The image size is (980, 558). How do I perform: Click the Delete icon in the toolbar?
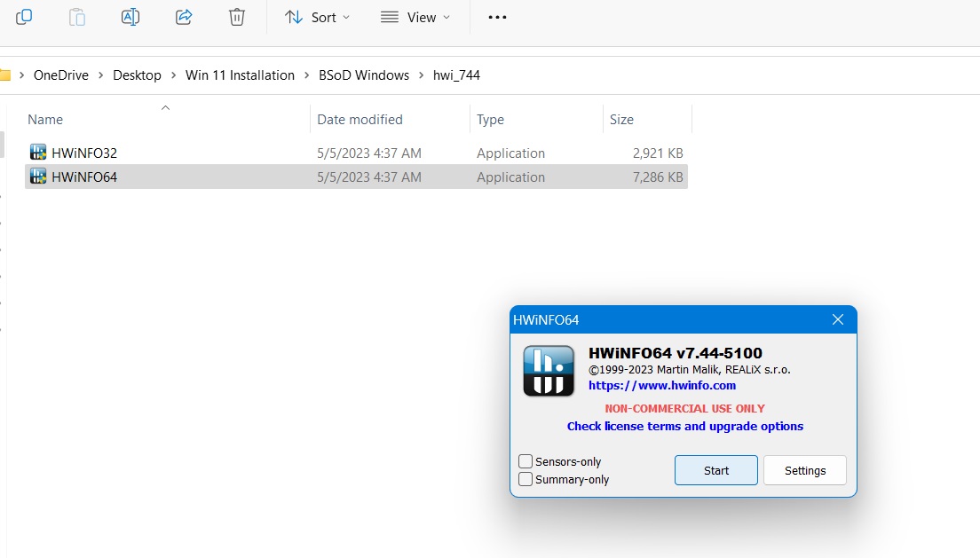236,16
